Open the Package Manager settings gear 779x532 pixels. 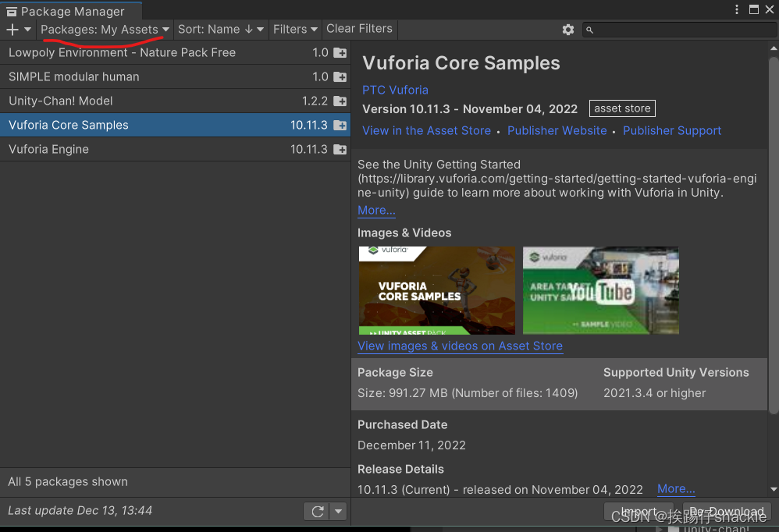pyautogui.click(x=567, y=30)
